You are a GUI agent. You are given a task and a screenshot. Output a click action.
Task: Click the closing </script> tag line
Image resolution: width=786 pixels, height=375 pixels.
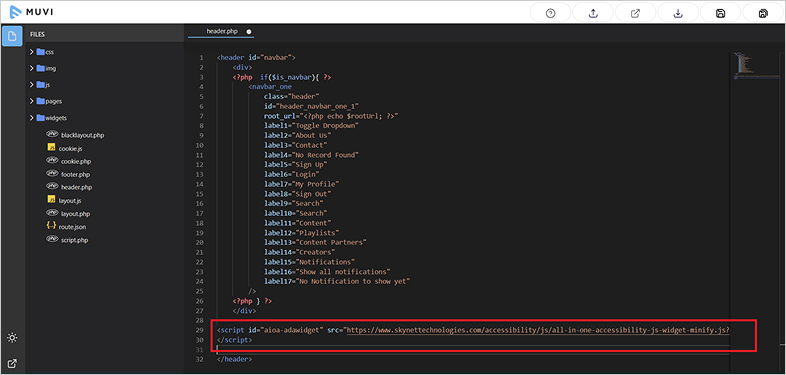point(235,339)
